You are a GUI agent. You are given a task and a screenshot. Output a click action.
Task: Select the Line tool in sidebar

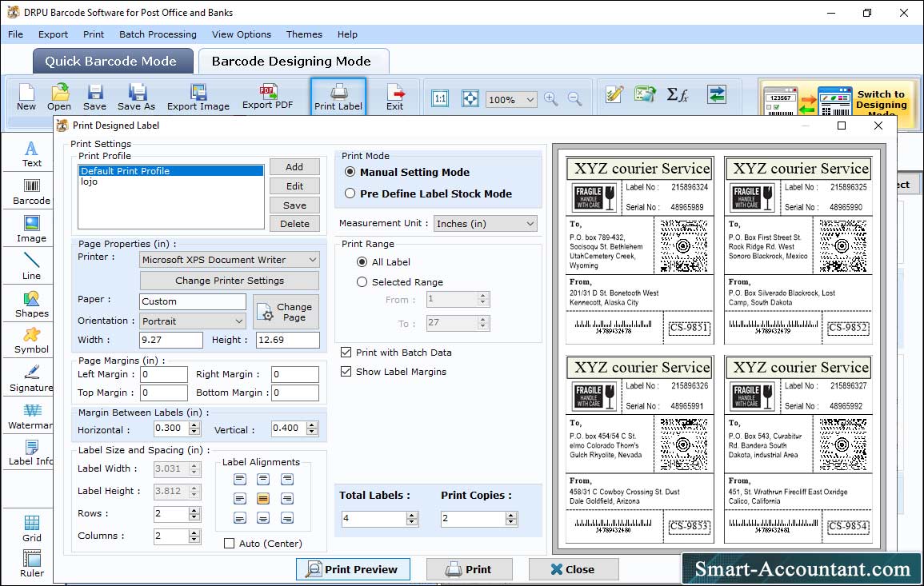pyautogui.click(x=32, y=266)
